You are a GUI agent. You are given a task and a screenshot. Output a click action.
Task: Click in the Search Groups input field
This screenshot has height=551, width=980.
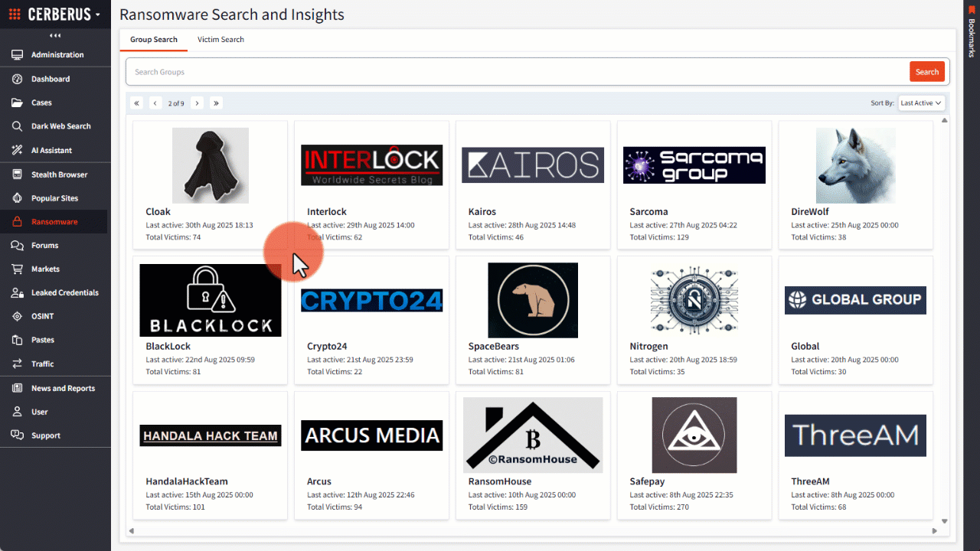[x=517, y=72]
